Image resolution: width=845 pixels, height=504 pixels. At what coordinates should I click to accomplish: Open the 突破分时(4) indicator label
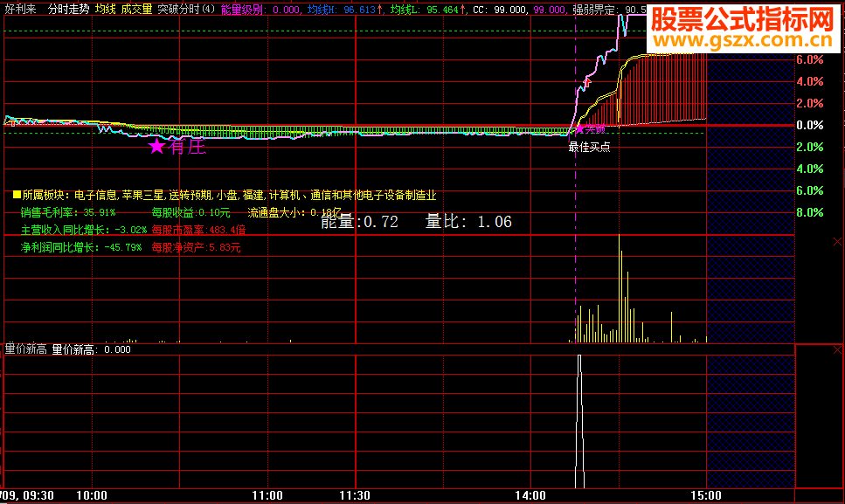pyautogui.click(x=186, y=9)
